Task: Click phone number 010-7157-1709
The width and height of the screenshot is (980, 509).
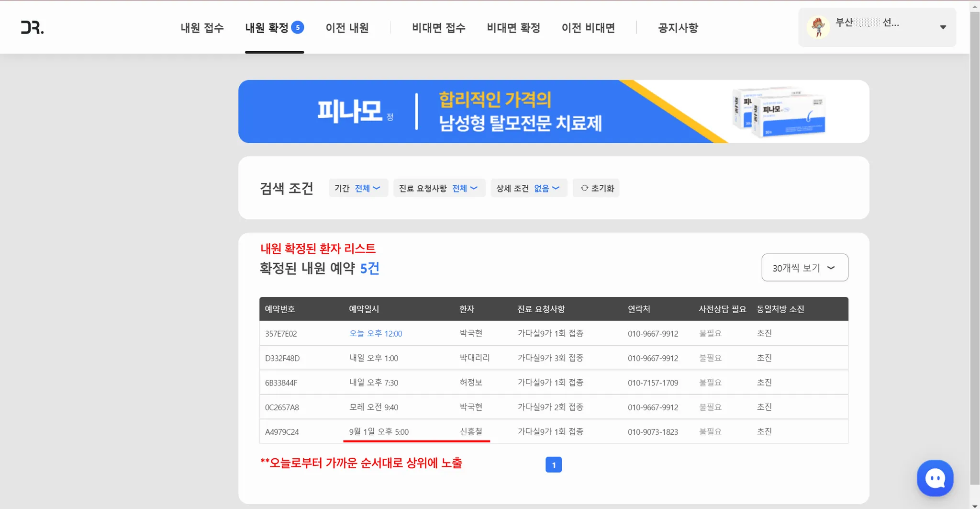Action: click(x=653, y=383)
